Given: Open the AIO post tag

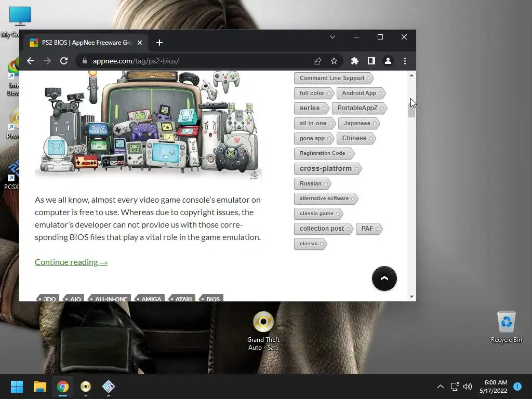Looking at the screenshot, I should point(74,298).
